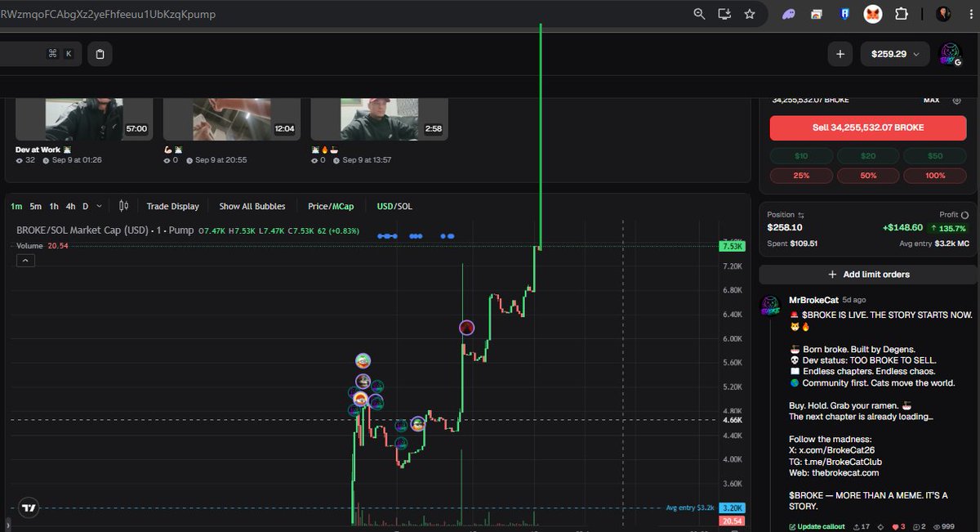Choose the $10 quick amount
The height and width of the screenshot is (532, 980).
[x=801, y=156]
